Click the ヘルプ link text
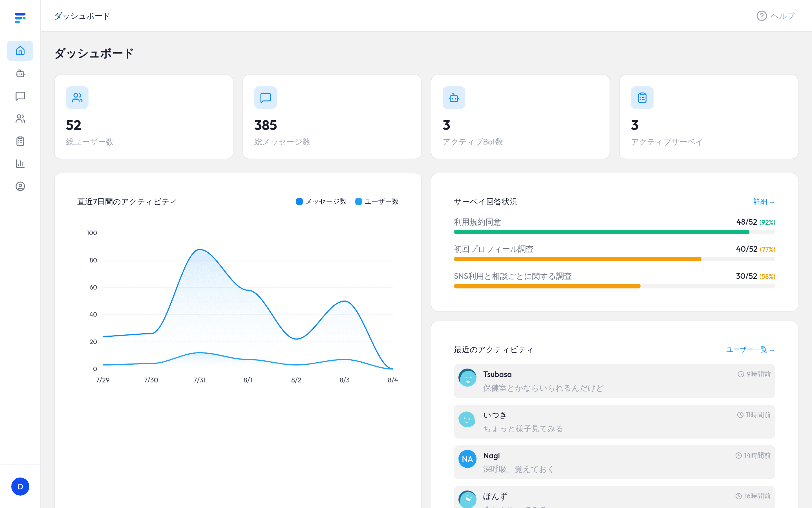 point(783,16)
